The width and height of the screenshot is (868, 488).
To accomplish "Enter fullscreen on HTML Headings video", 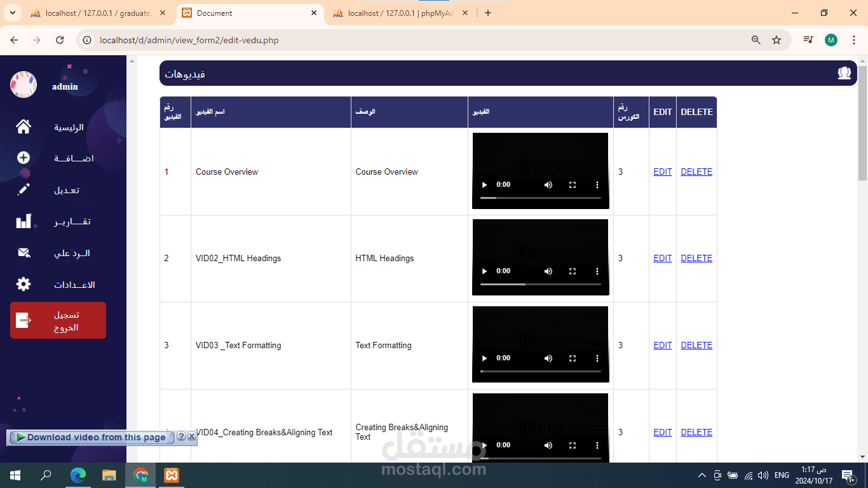I will click(573, 271).
